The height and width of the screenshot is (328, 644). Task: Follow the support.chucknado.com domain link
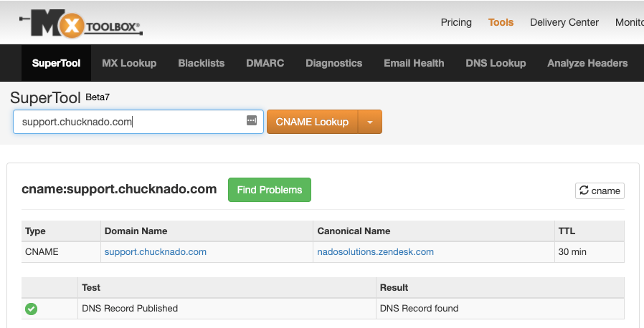click(155, 252)
